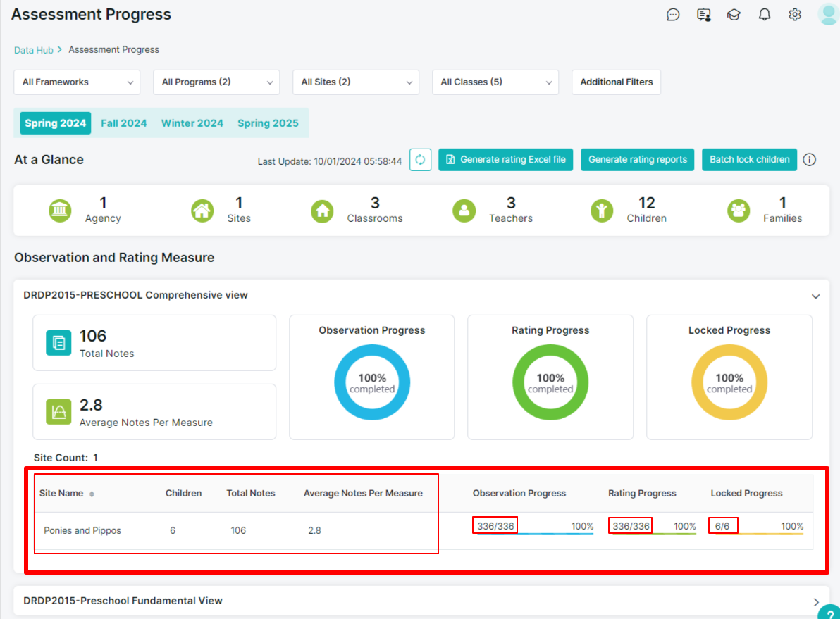
Task: Open the help question mark bubble
Action: tap(830, 613)
